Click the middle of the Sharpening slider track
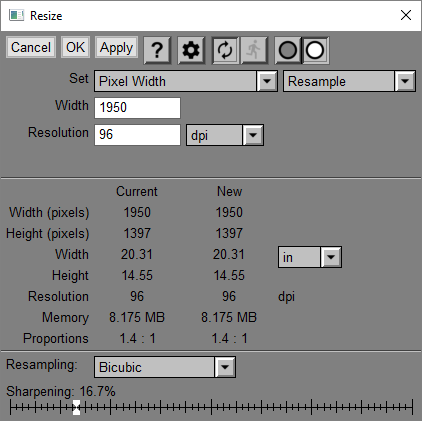The width and height of the screenshot is (422, 421). coord(211,407)
